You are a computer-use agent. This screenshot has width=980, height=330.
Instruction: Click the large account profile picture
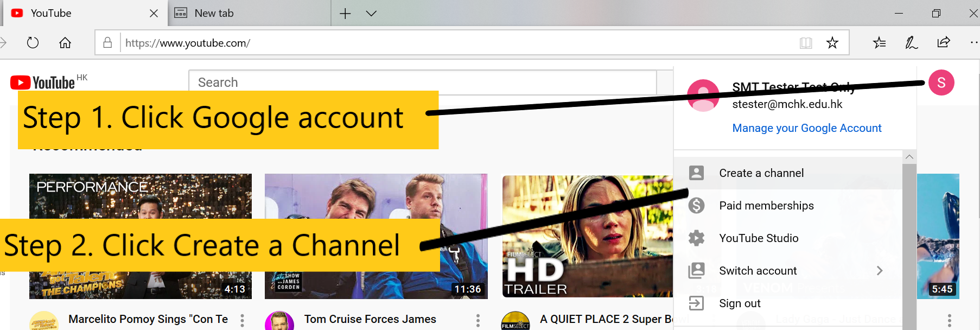pos(703,96)
